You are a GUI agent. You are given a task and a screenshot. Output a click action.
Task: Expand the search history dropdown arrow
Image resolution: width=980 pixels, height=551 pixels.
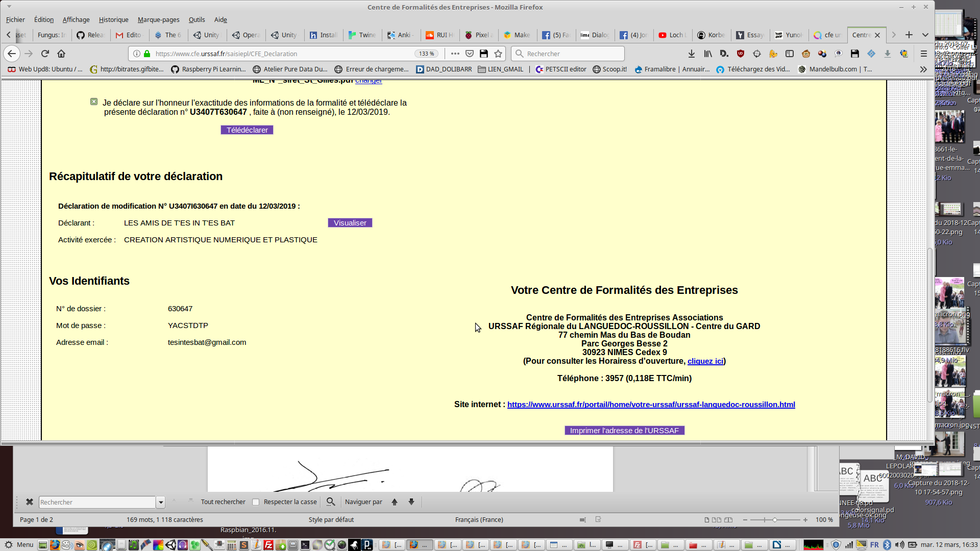[161, 502]
